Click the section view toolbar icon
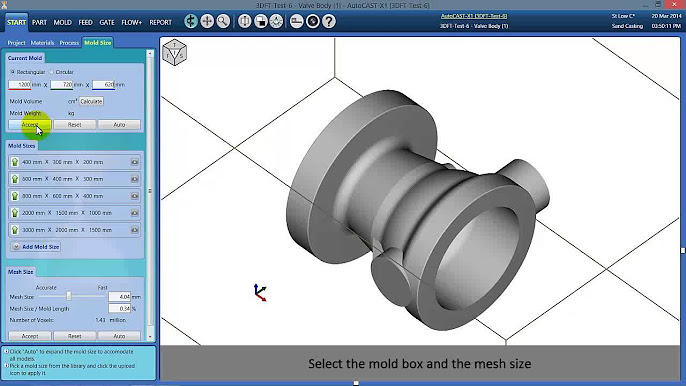Image resolution: width=686 pixels, height=386 pixels. coord(245,21)
